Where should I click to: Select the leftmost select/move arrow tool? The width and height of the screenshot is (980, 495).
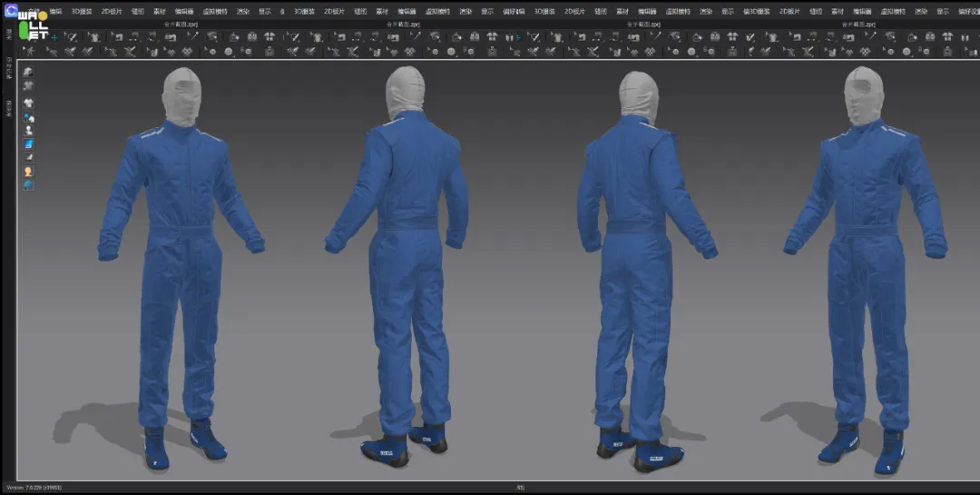coord(71,37)
